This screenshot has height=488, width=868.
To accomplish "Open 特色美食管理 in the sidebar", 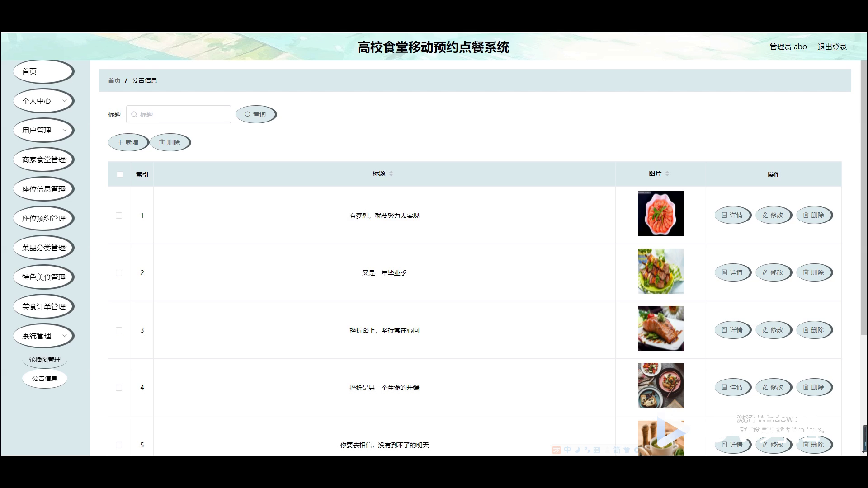I will click(x=43, y=277).
